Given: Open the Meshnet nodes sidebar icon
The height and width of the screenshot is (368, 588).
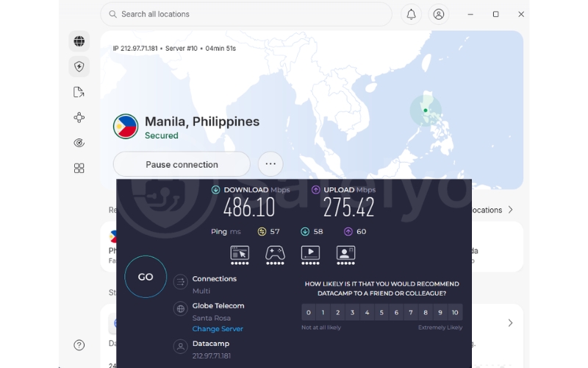Looking at the screenshot, I should tap(79, 118).
